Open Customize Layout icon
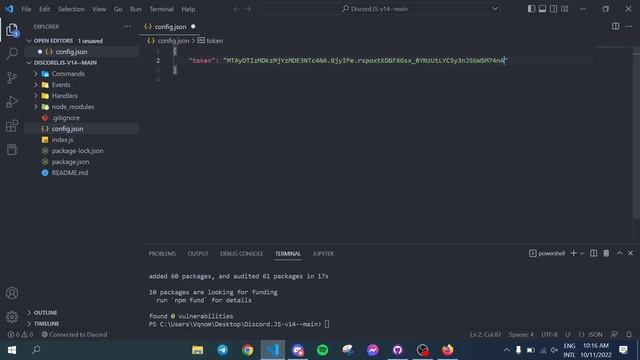Viewport: 640px width, 360px height. (x=564, y=9)
